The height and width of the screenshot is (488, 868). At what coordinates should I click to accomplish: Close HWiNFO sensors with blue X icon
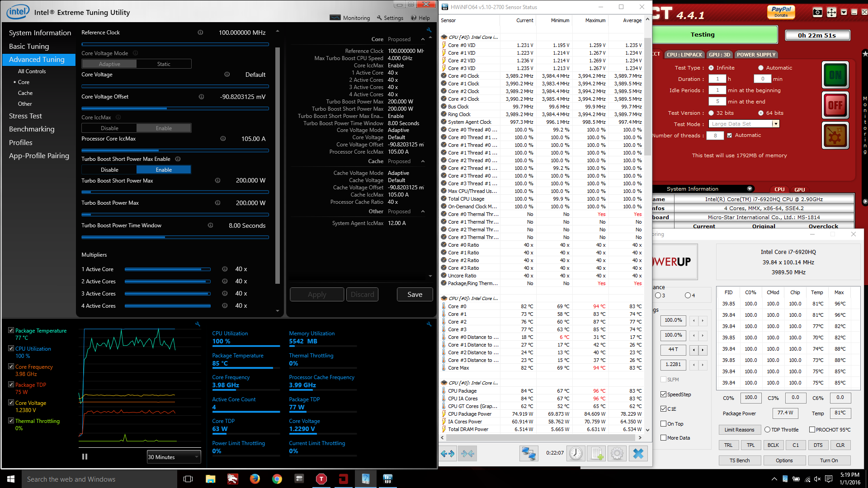tap(638, 453)
